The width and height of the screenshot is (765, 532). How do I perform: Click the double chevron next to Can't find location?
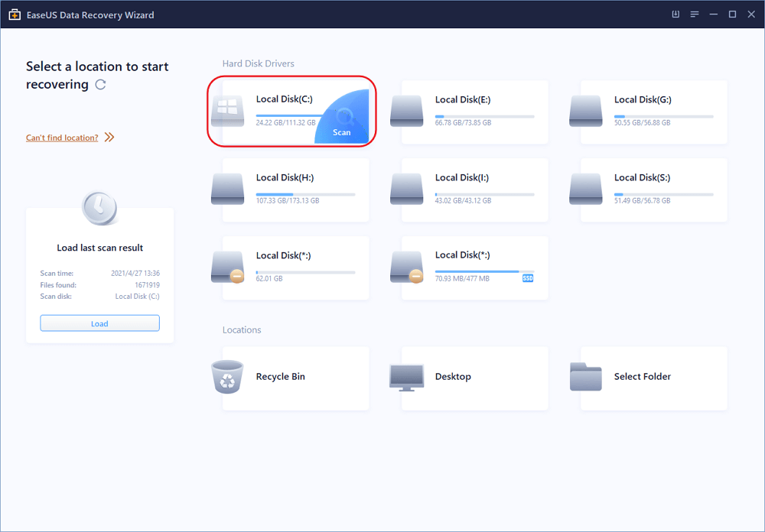(x=109, y=137)
